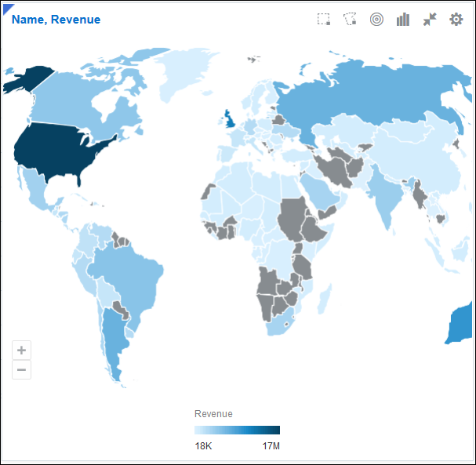Screen dimensions: 476x465
Task: Click the concentric circles target icon
Action: pos(376,20)
